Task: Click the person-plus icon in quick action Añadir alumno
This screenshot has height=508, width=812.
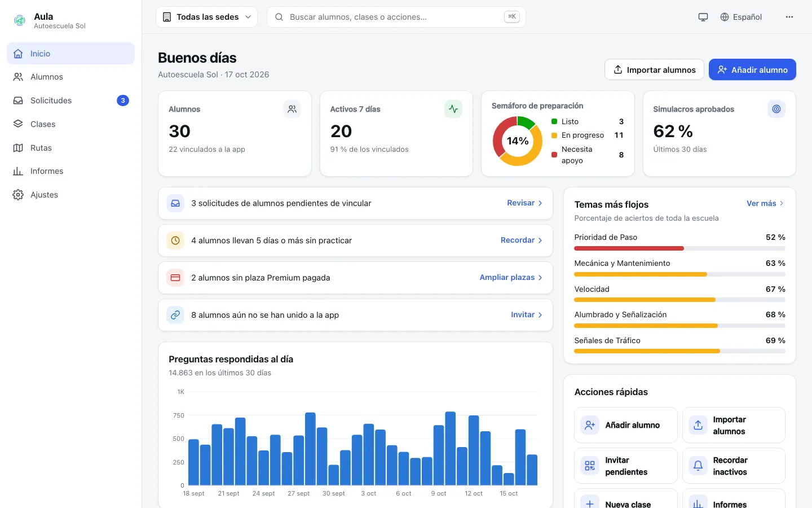Action: 590,425
